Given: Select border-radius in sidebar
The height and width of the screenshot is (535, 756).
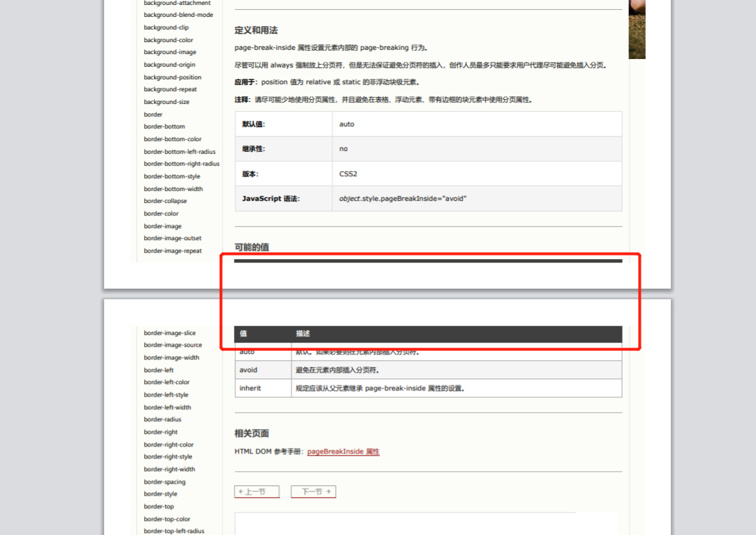Looking at the screenshot, I should pyautogui.click(x=162, y=419).
